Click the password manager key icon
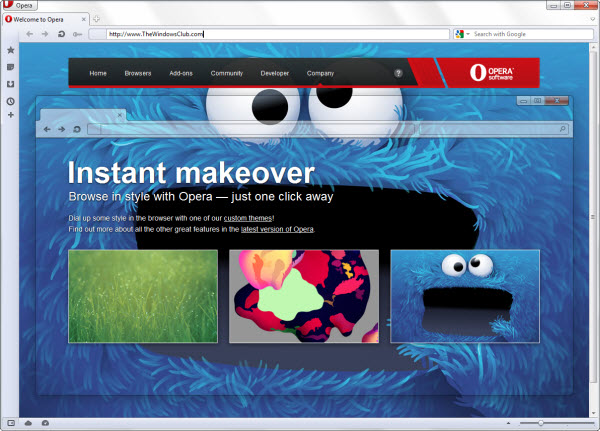 tap(77, 34)
